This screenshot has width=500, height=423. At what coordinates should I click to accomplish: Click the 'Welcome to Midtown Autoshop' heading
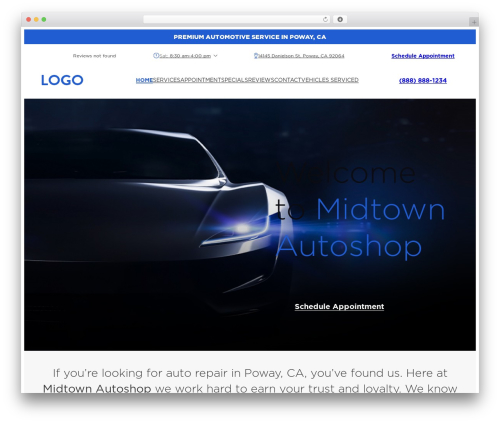click(x=360, y=210)
